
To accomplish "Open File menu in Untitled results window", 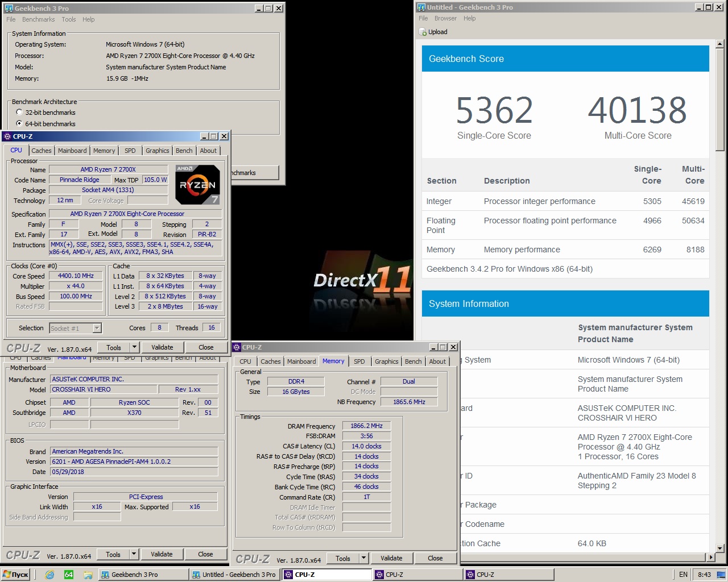I will tap(423, 18).
